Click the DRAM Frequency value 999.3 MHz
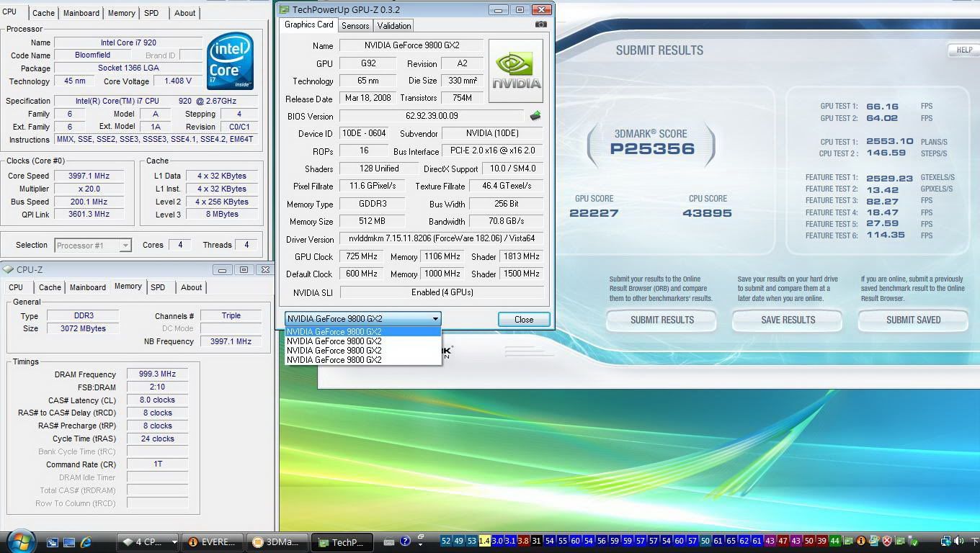 tap(157, 374)
